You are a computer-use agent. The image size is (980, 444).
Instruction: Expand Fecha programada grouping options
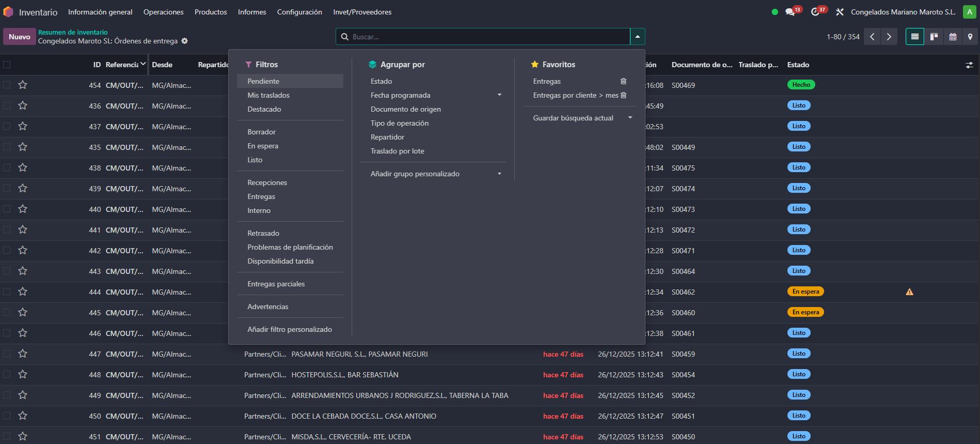point(499,95)
